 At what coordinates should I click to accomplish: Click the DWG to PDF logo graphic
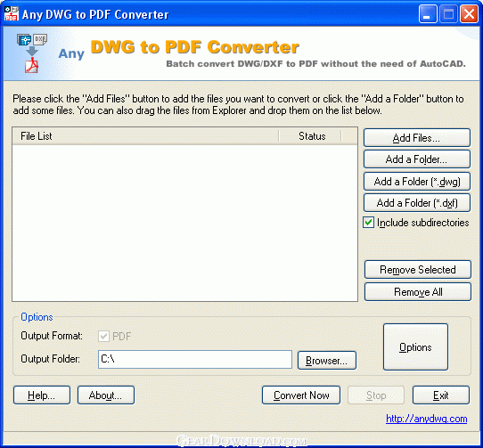[x=32, y=53]
